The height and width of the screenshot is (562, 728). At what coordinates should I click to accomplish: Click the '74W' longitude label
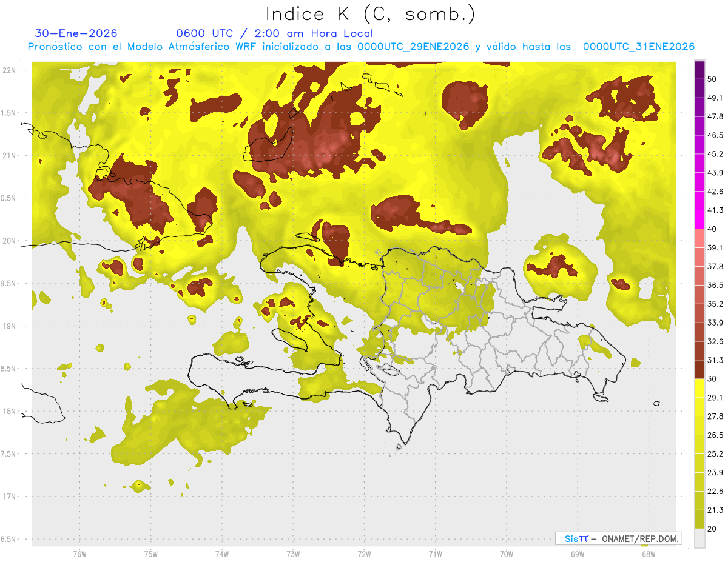pyautogui.click(x=222, y=554)
